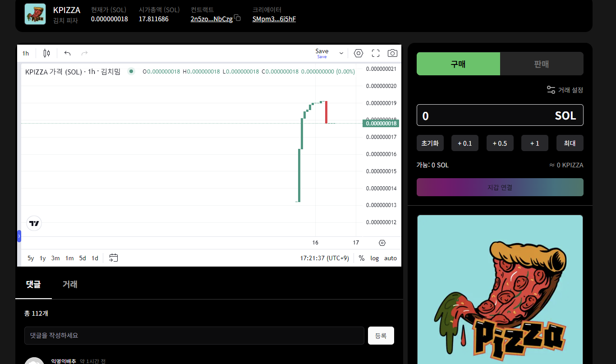Click date label 17 on time axis

(x=356, y=243)
